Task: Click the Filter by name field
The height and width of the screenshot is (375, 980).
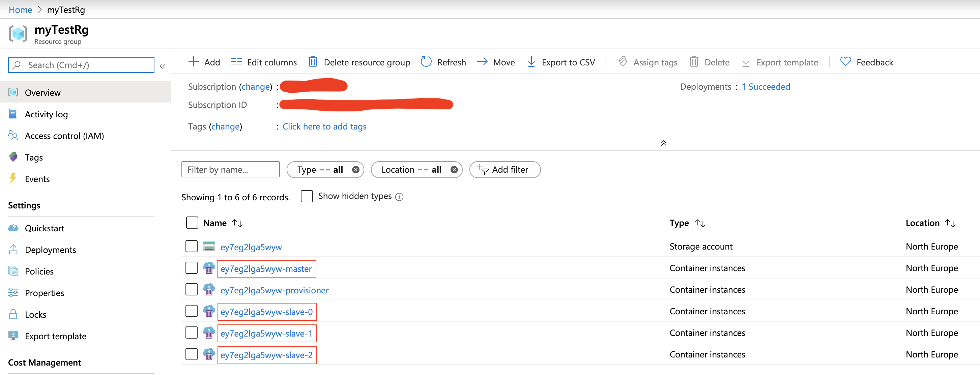Action: pyautogui.click(x=230, y=170)
